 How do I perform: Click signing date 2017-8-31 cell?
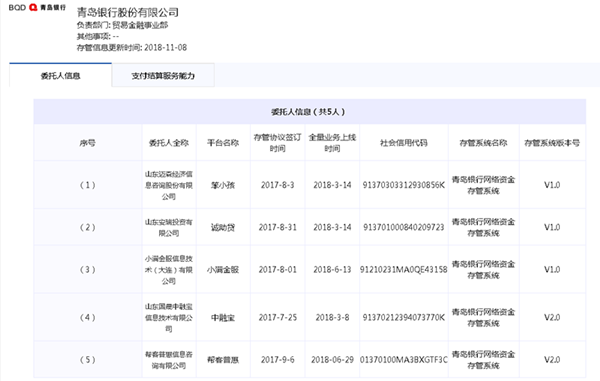[277, 227]
